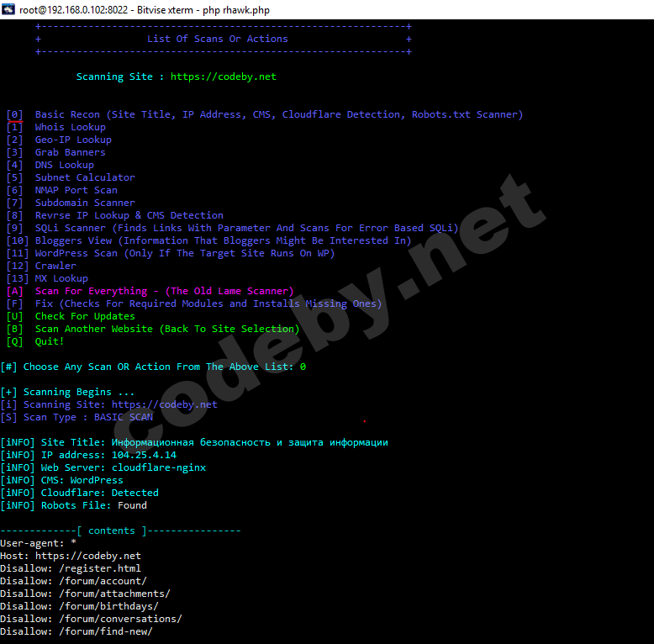Click the 'Disallow: /forum/conversations/' line
Image resolution: width=654 pixels, height=644 pixels.
point(91,619)
